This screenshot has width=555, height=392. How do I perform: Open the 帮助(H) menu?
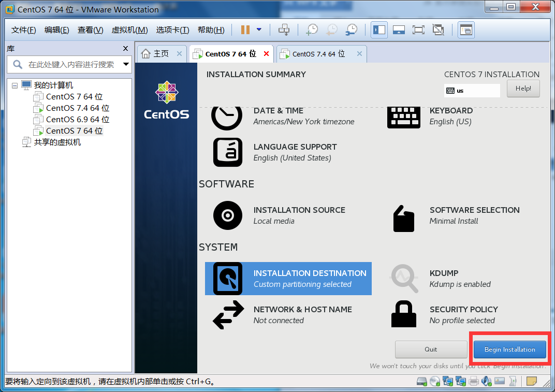tap(211, 30)
